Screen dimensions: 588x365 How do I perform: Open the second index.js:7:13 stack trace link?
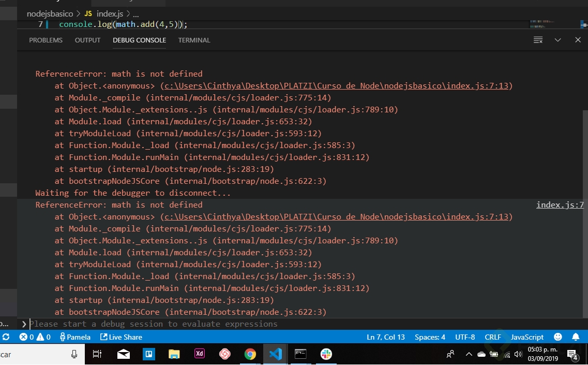pyautogui.click(x=336, y=217)
